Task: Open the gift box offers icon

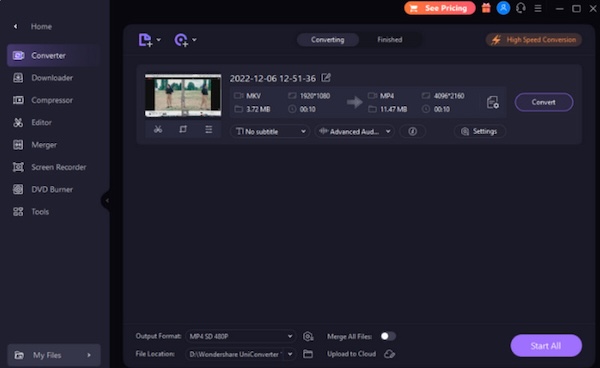Action: [486, 8]
